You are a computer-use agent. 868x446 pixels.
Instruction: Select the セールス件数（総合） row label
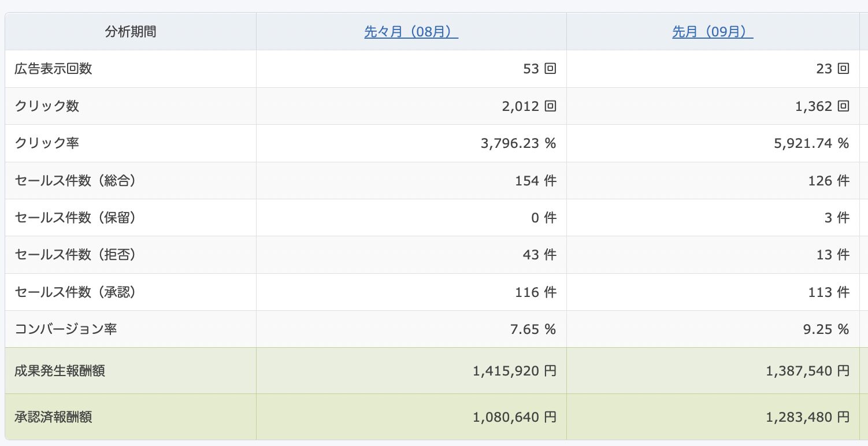pos(76,181)
